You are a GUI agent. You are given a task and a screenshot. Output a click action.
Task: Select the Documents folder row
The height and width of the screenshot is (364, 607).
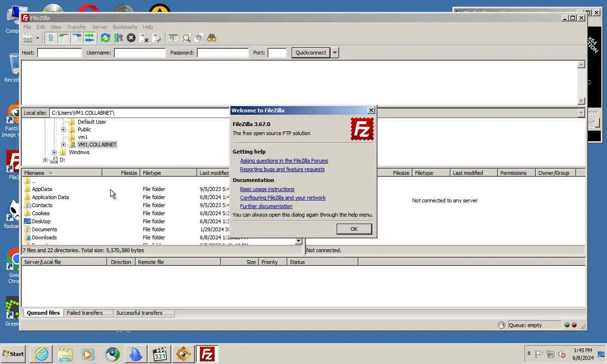tap(126, 229)
